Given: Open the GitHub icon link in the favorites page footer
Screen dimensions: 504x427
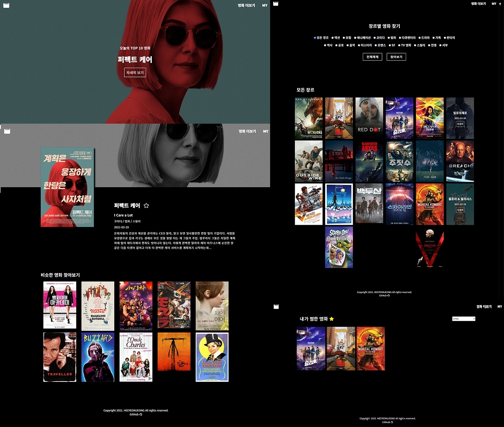Looking at the screenshot, I should 391,422.
